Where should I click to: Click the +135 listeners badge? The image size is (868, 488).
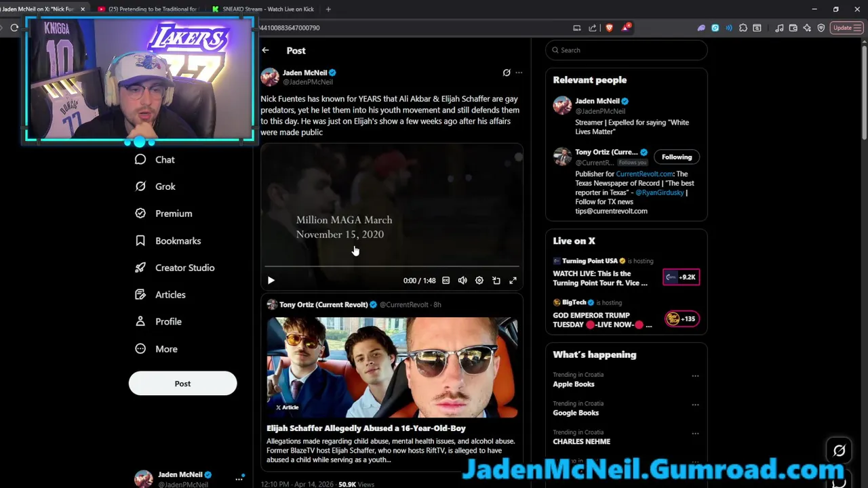click(682, 319)
